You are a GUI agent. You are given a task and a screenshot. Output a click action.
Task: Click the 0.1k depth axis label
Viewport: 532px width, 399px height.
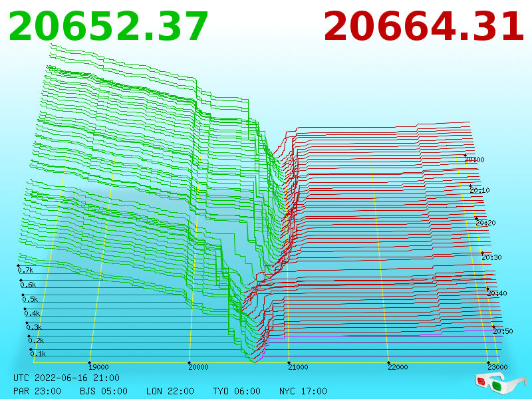pos(38,354)
